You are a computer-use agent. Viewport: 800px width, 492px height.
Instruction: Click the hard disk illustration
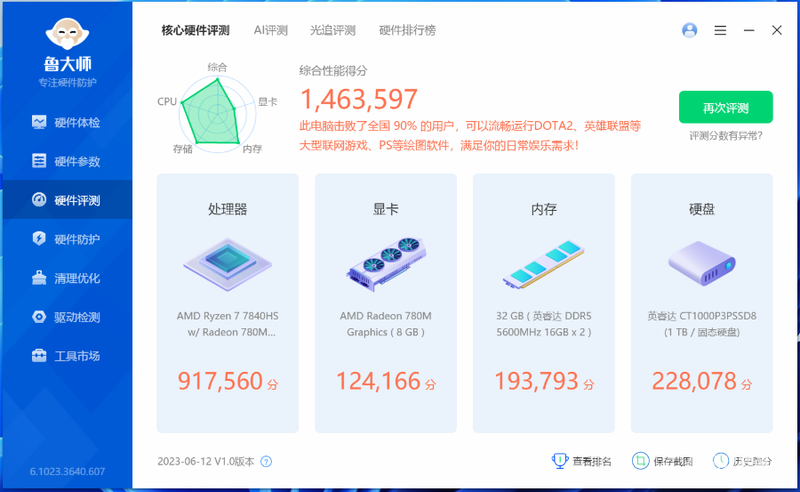[x=702, y=263]
